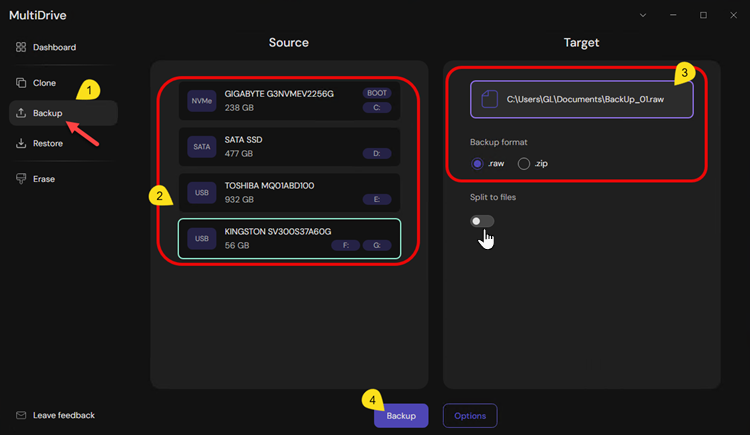Switch to the Restore section
The image size is (750, 435).
pyautogui.click(x=48, y=143)
